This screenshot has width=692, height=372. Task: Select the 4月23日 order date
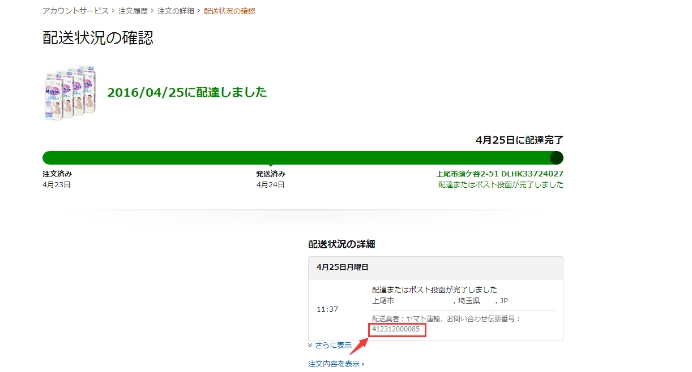56,184
